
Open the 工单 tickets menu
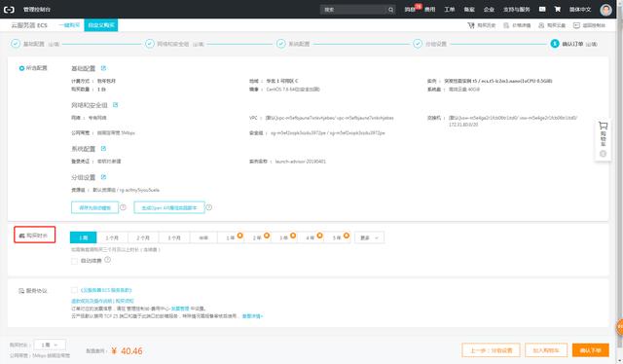tap(450, 10)
